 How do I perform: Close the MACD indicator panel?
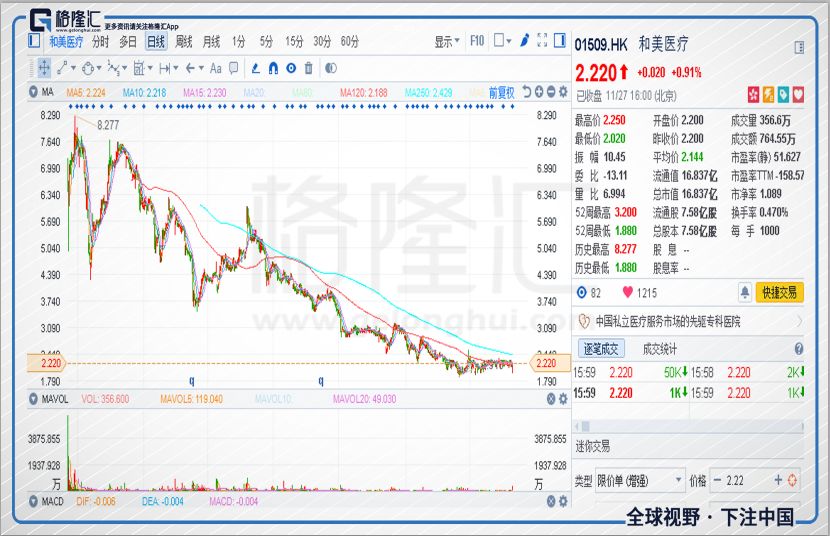pos(551,501)
